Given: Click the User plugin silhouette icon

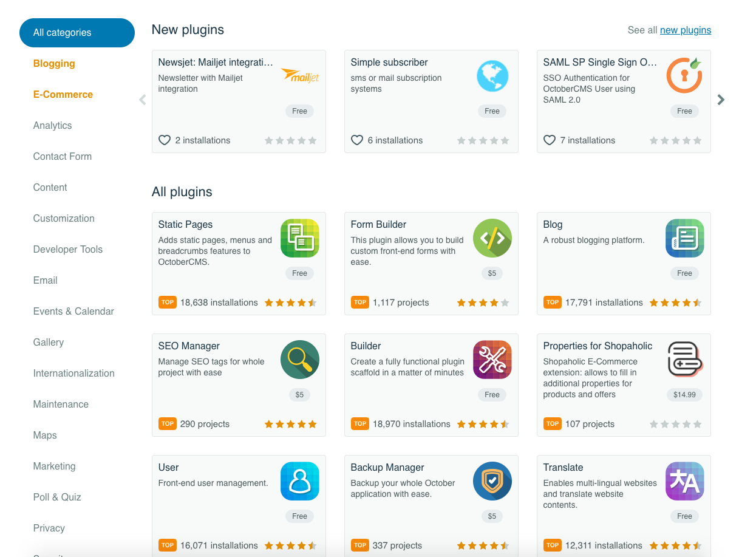Looking at the screenshot, I should click(299, 481).
